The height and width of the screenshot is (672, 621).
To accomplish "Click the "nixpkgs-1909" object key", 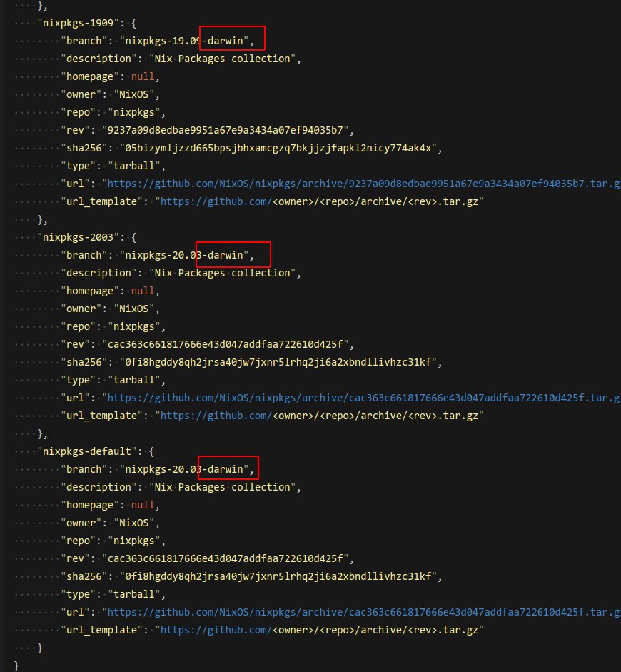I will coord(78,23).
